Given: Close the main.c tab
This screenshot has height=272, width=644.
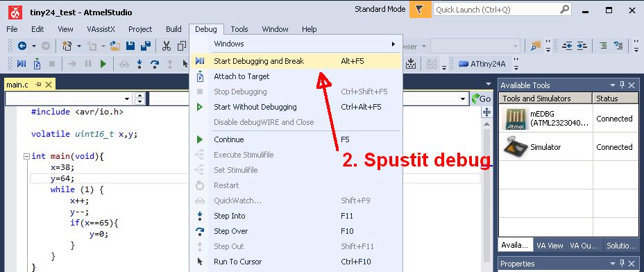Looking at the screenshot, I should [x=49, y=85].
